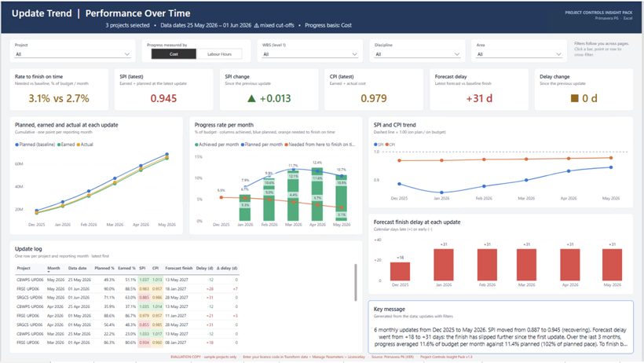Click '25 Apr 2026' data date cell

click(79, 306)
